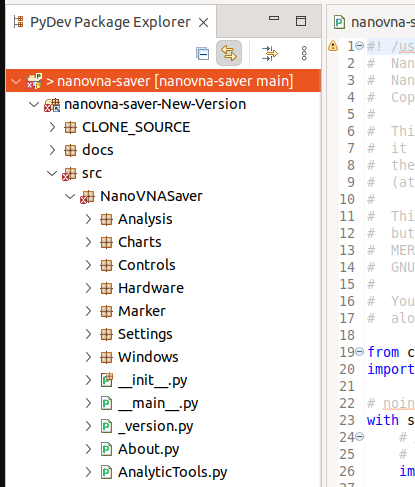The image size is (415, 487).
Task: Click the AnalyticTools.py file icon
Action: tap(106, 472)
